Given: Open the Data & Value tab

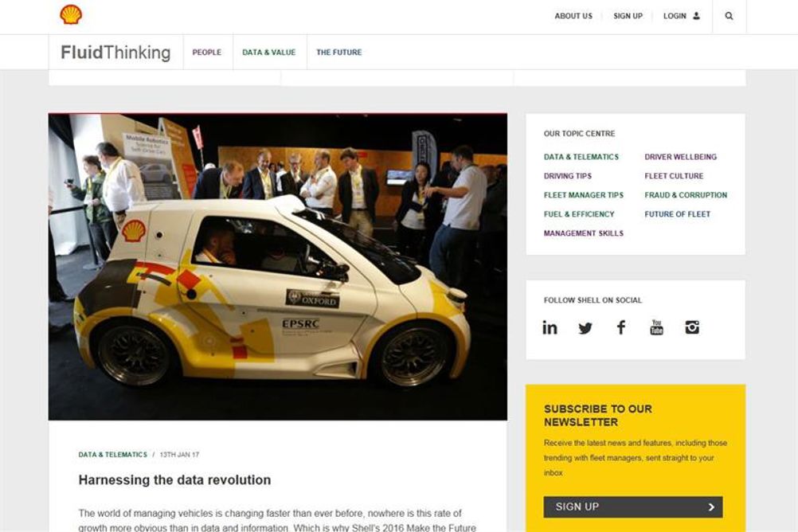Looking at the screenshot, I should pyautogui.click(x=268, y=52).
